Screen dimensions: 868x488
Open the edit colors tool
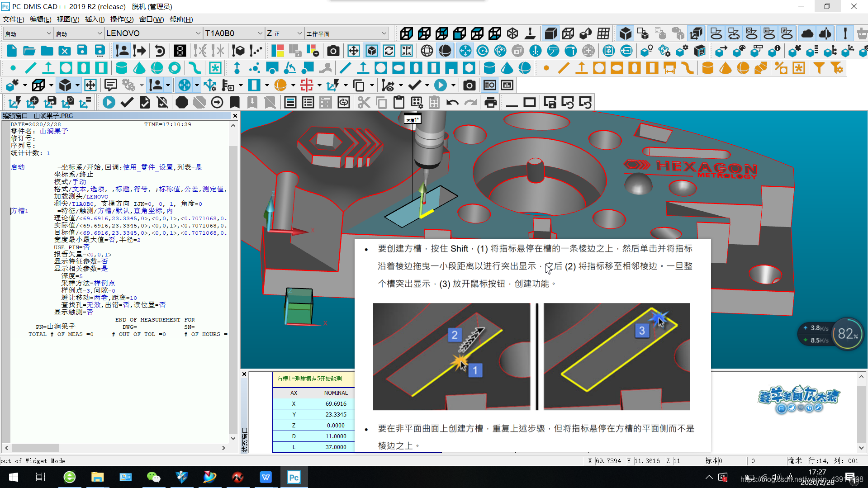click(277, 51)
